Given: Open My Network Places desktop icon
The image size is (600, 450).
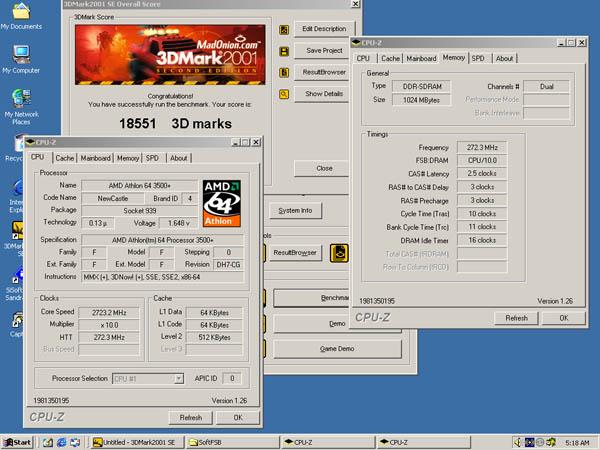Looking at the screenshot, I should click(21, 107).
